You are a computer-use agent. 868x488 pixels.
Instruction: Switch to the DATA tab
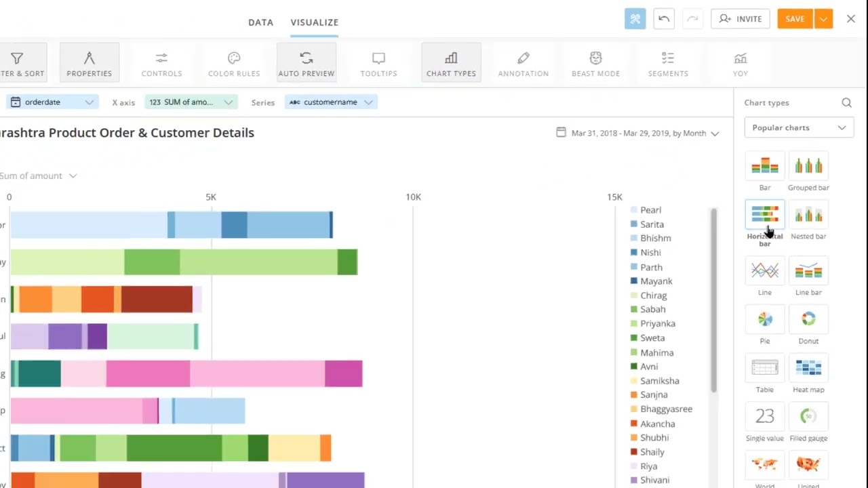click(x=260, y=22)
